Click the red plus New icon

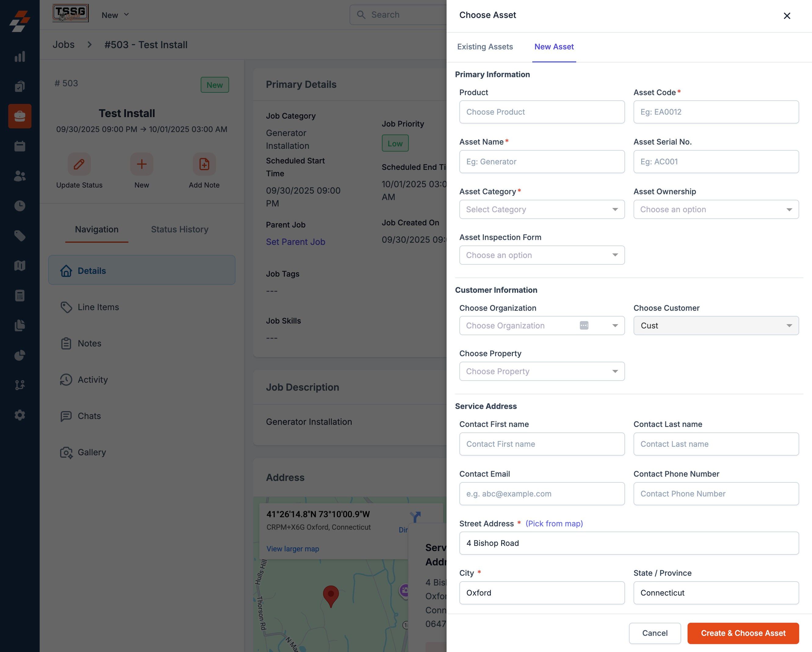point(142,164)
